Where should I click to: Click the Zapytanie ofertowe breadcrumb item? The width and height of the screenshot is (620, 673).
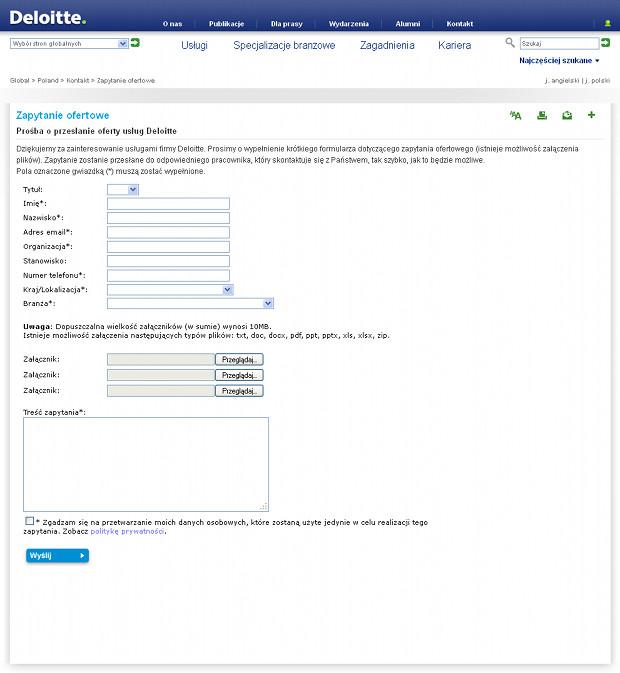coord(126,81)
